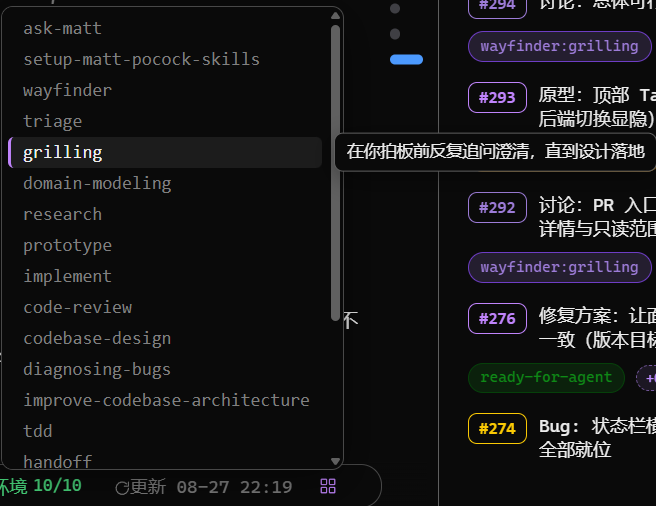Open issue #294 badge
Image resolution: width=656 pixels, height=506 pixels.
[x=497, y=6]
